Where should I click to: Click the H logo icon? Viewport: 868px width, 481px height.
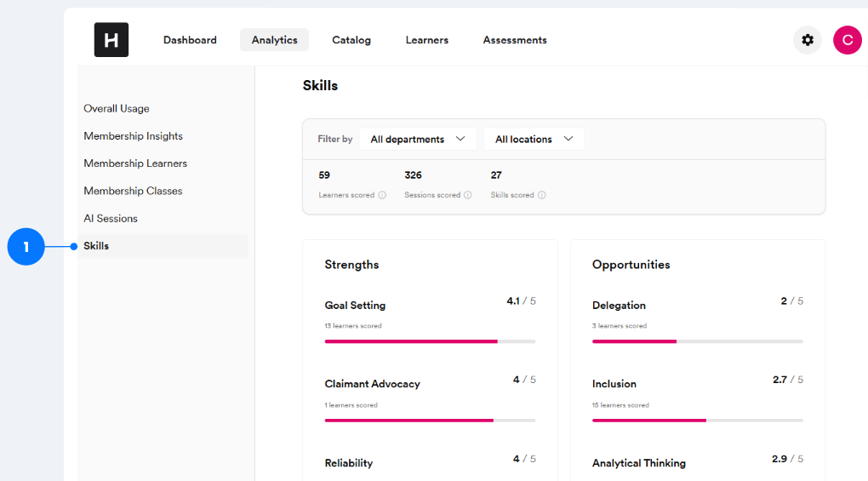point(111,40)
